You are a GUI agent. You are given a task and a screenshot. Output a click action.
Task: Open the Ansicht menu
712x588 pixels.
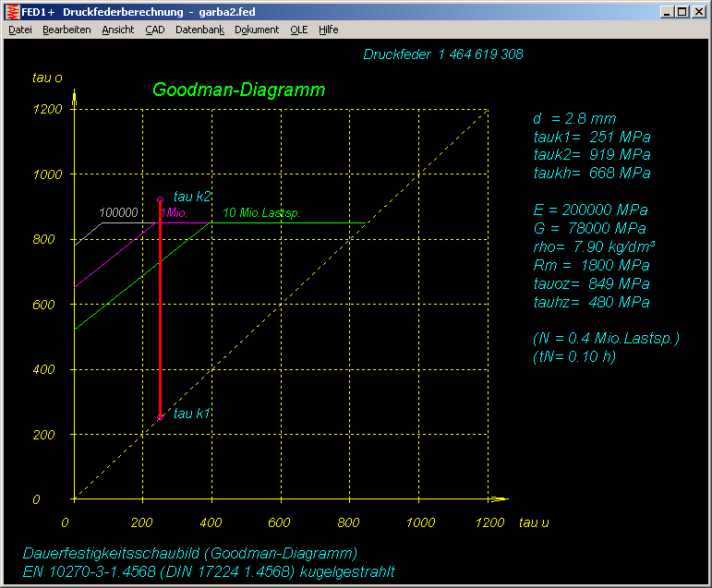tap(117, 30)
